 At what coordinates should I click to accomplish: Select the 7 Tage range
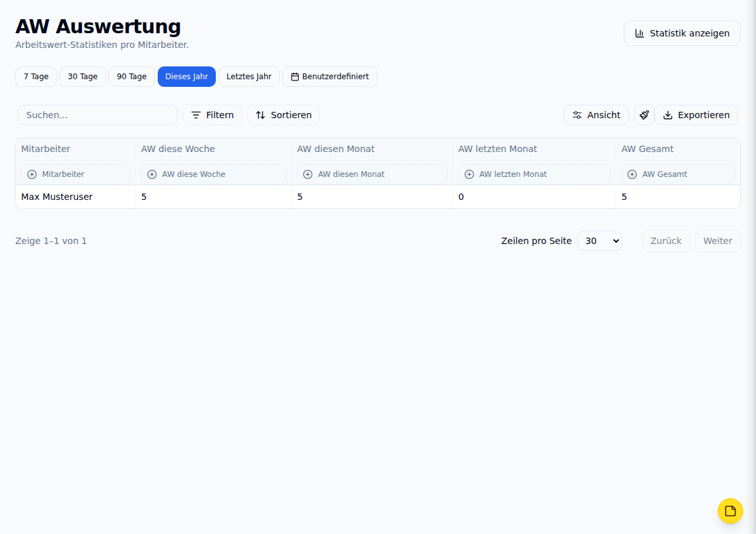[x=36, y=77]
